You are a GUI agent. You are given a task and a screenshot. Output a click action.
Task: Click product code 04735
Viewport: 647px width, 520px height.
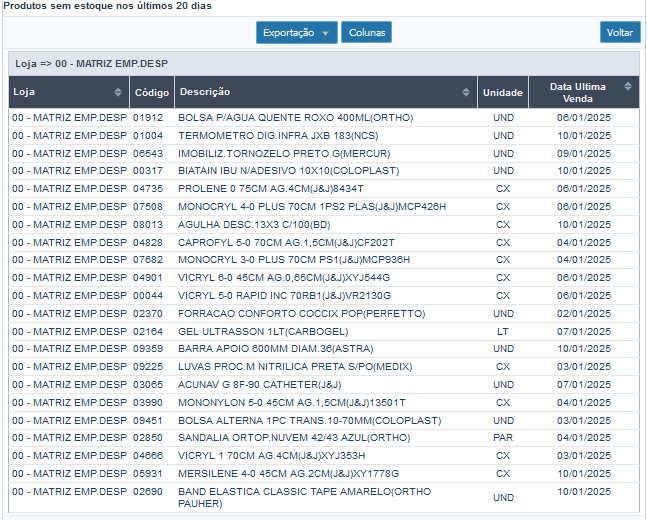148,189
